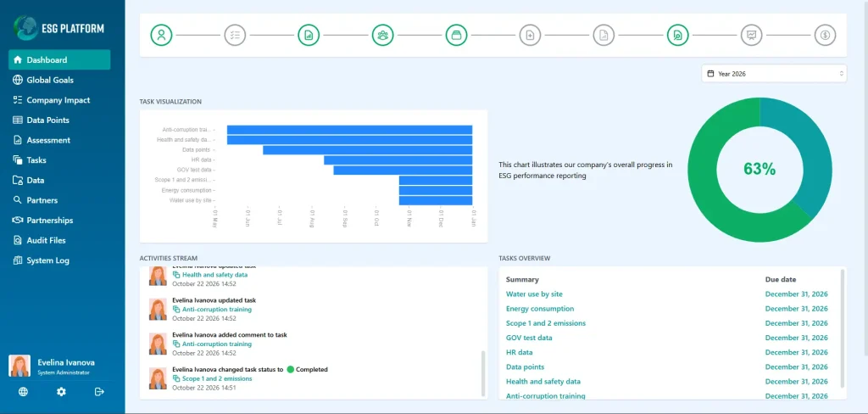
Task: Click the user profile step icon
Action: pyautogui.click(x=161, y=35)
